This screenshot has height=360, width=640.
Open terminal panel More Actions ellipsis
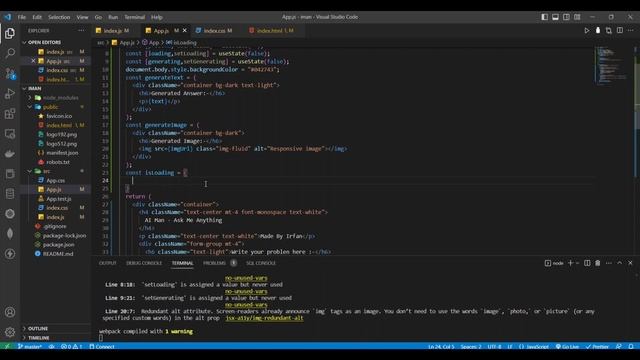pyautogui.click(x=609, y=263)
